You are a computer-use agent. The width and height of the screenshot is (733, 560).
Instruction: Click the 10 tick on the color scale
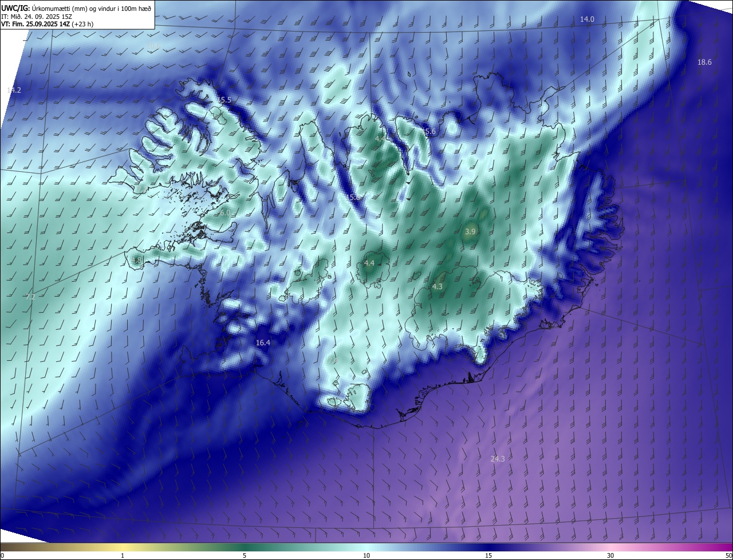(x=366, y=555)
